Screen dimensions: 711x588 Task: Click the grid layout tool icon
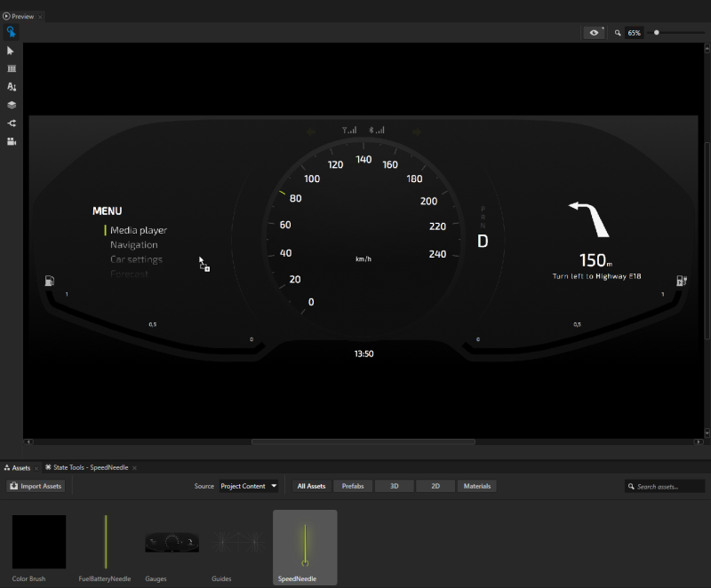click(x=12, y=68)
